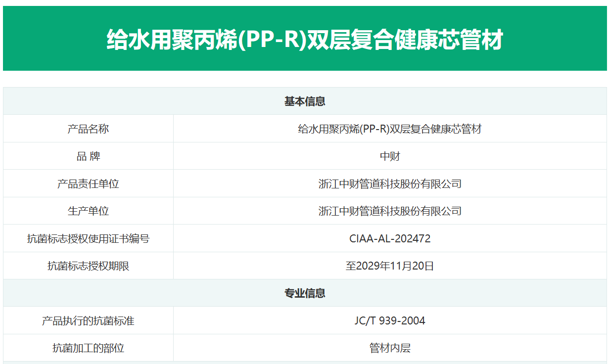
Task: Click the 抗菌加工的部位 label
Action: click(88, 348)
